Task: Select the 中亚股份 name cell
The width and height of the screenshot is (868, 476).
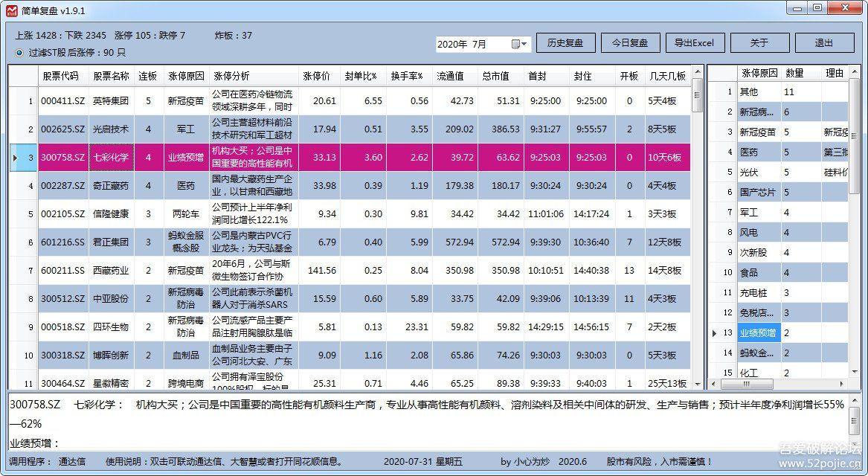Action: click(112, 298)
